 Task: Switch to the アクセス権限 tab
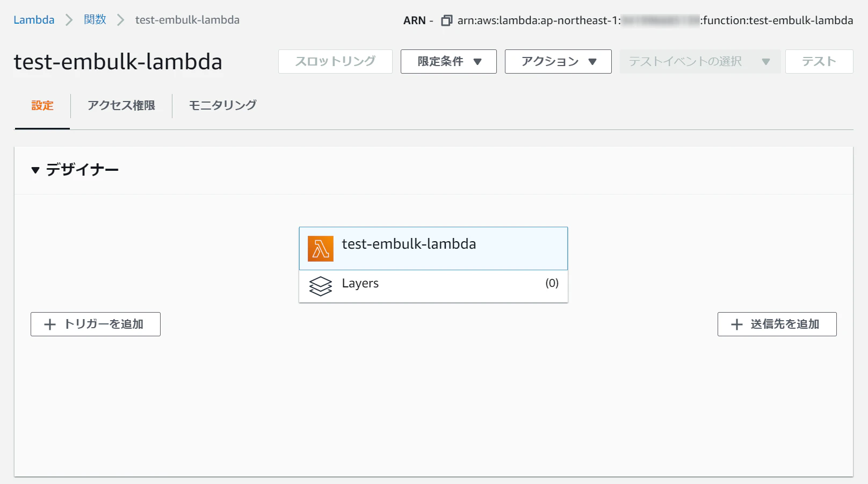pyautogui.click(x=121, y=106)
